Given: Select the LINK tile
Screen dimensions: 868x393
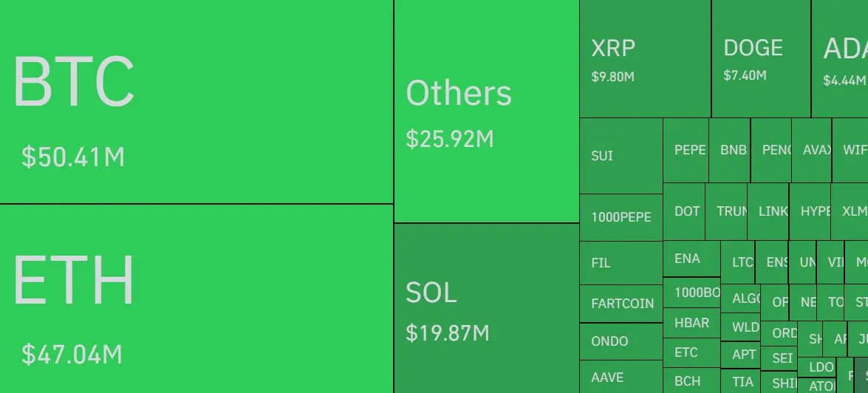Looking at the screenshot, I should [768, 211].
